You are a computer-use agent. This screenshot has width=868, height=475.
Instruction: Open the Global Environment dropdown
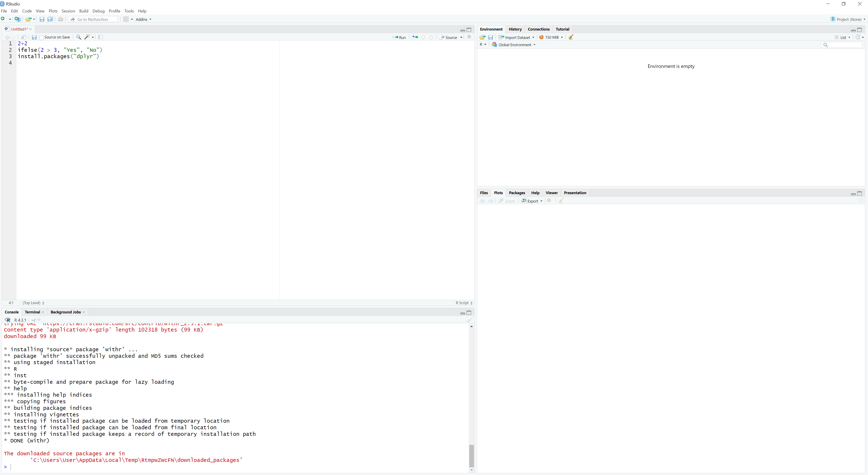pos(514,45)
